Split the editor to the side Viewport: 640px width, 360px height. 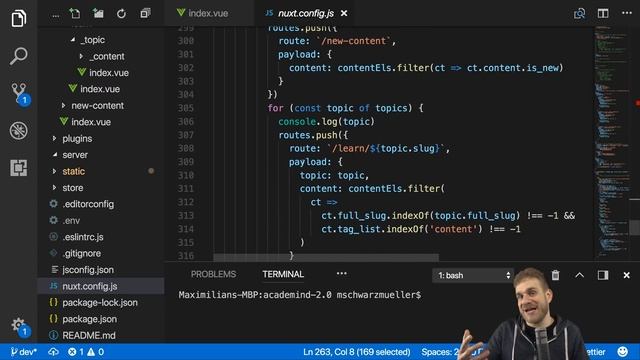tap(603, 13)
